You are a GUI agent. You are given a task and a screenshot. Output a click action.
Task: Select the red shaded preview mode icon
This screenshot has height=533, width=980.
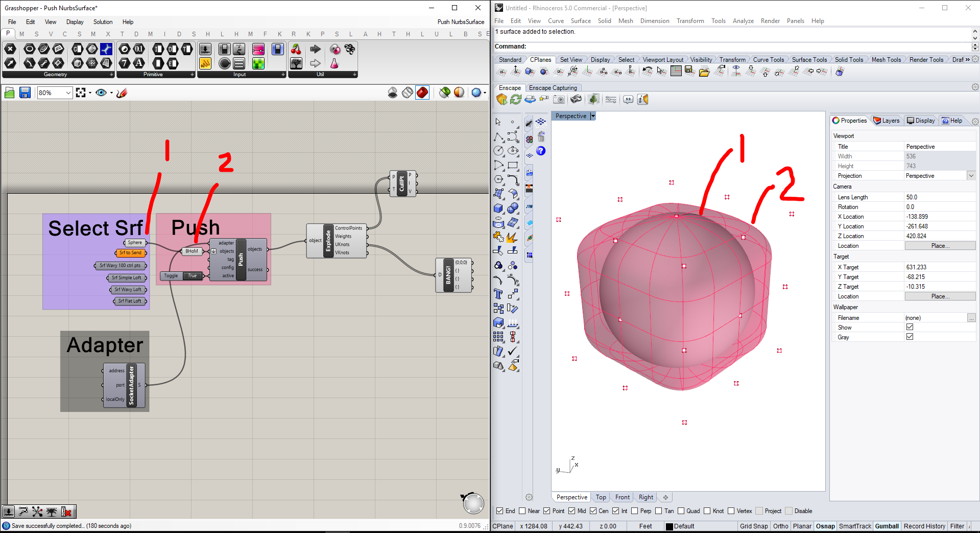[x=422, y=92]
